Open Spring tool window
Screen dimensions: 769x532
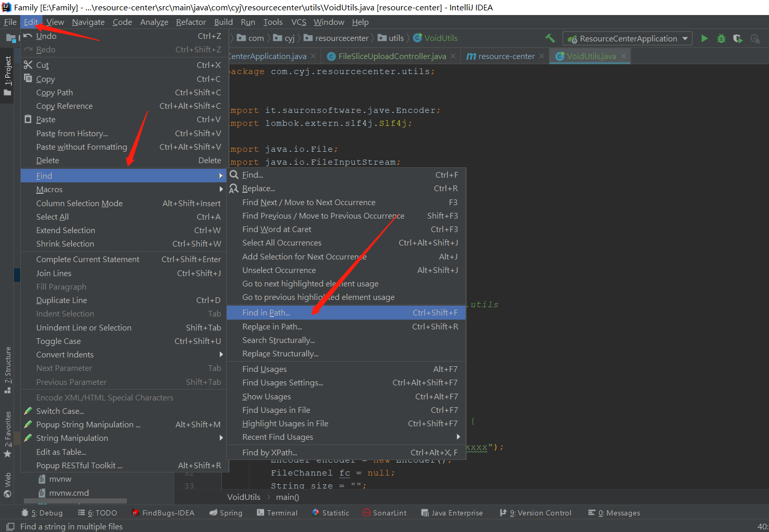pyautogui.click(x=226, y=513)
